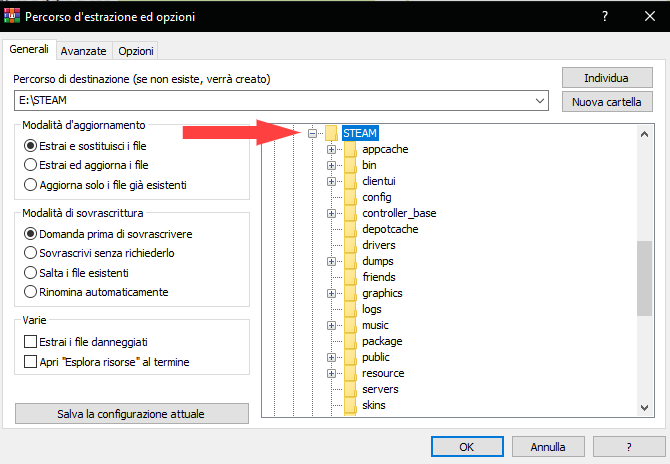Expand the clientui folder node

pyautogui.click(x=331, y=181)
